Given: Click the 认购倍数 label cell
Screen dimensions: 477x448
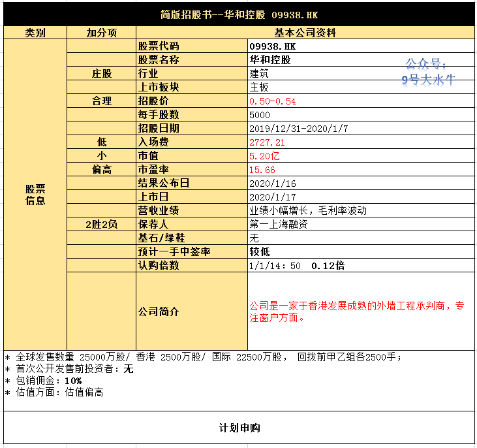Looking at the screenshot, I should (192, 265).
